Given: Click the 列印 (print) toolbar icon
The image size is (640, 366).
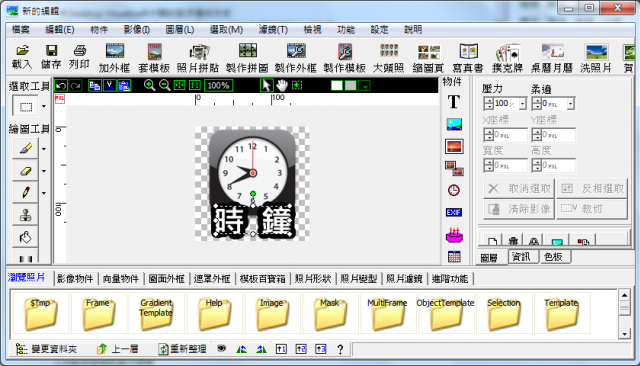Looking at the screenshot, I should 79,56.
